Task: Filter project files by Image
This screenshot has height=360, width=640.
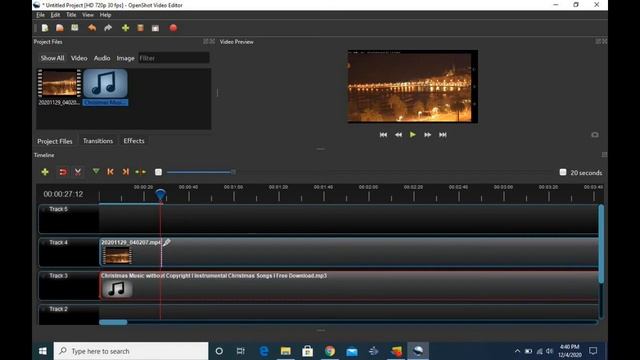Action: [x=125, y=58]
